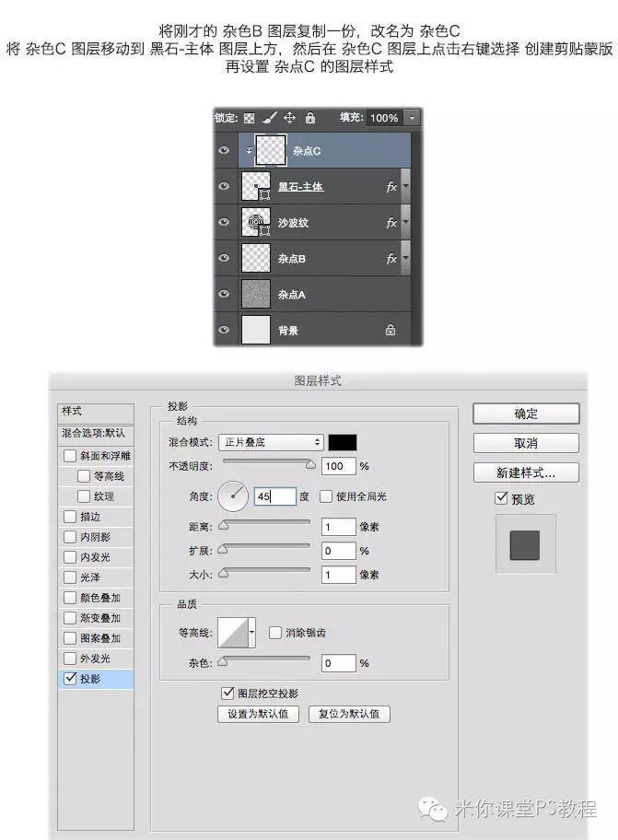
Task: Click the lock position move icon
Action: (x=289, y=118)
